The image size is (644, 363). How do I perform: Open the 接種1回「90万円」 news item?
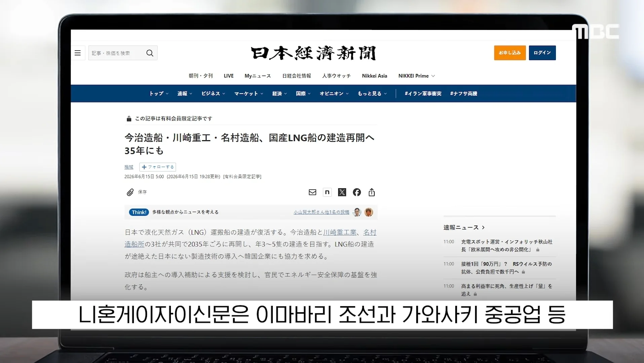[506, 268]
